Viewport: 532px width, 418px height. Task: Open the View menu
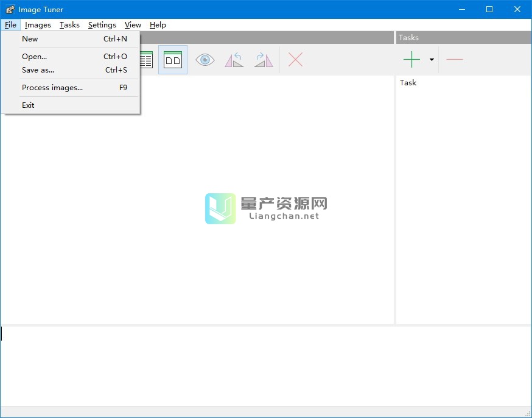pyautogui.click(x=133, y=25)
